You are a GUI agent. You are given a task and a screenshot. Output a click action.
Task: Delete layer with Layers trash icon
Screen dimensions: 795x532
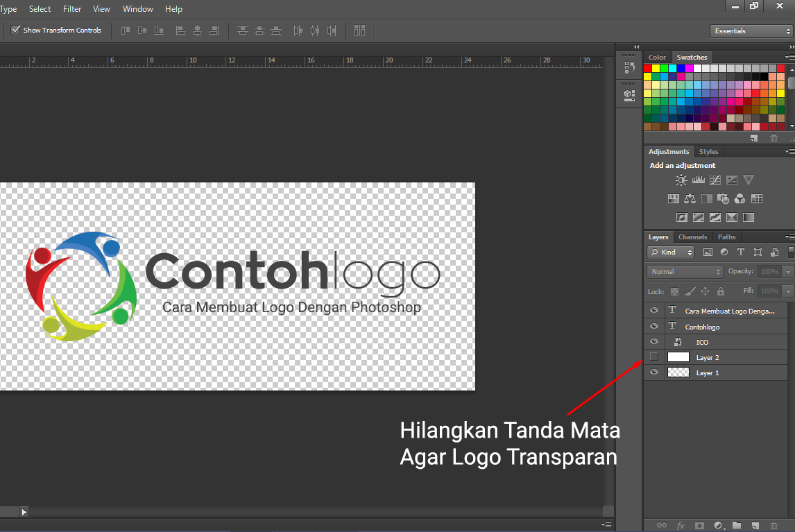tap(773, 525)
